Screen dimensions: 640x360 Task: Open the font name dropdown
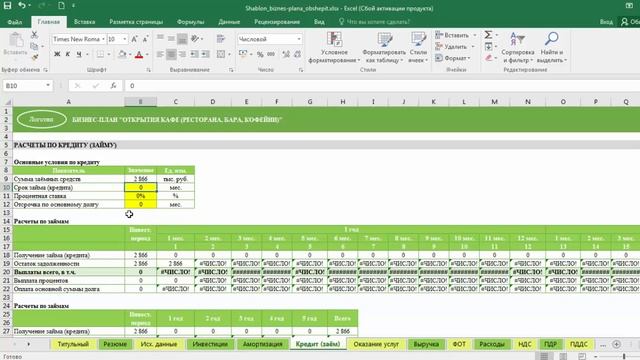[x=103, y=39]
